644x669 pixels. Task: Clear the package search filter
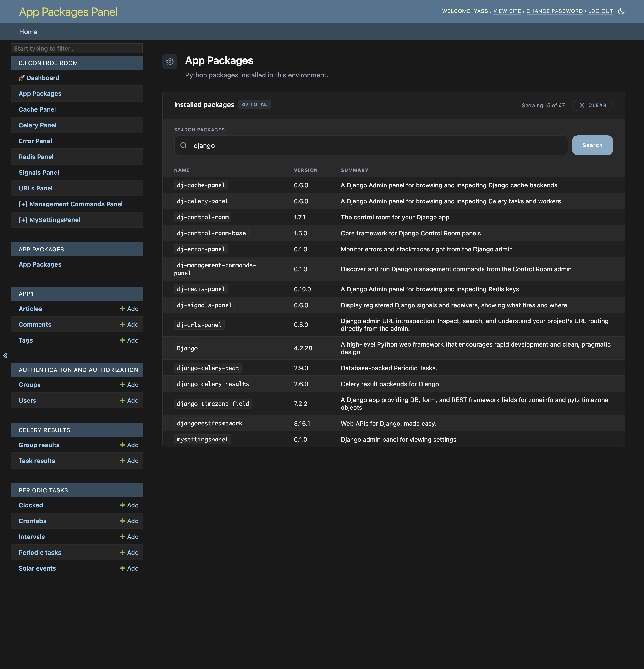click(593, 105)
